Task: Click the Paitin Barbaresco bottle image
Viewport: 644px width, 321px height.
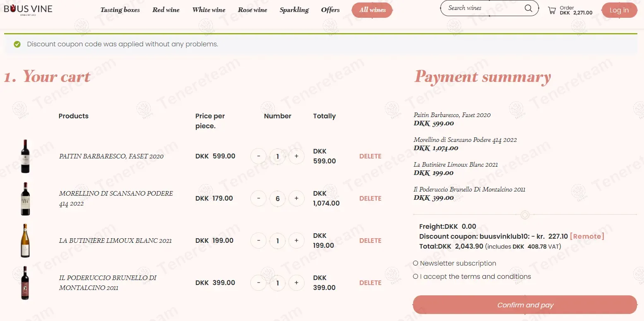Action: 25,156
